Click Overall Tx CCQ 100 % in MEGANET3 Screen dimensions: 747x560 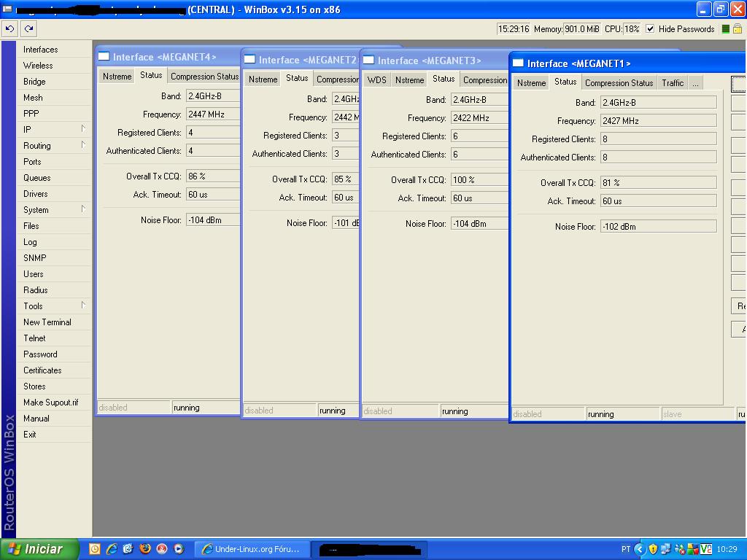pyautogui.click(x=480, y=180)
